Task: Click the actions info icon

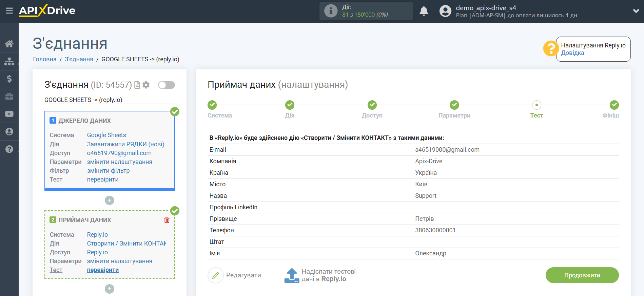Action: [331, 11]
